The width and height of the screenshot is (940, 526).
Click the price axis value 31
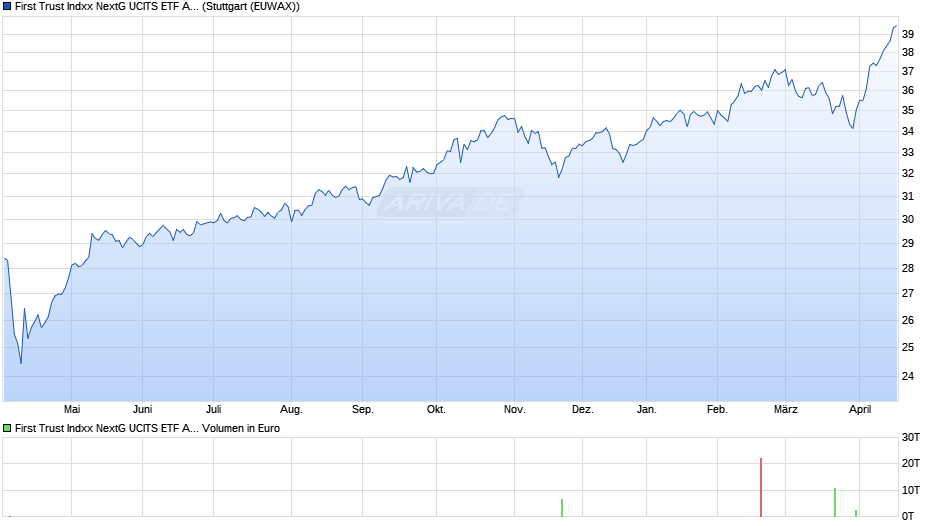pos(908,196)
